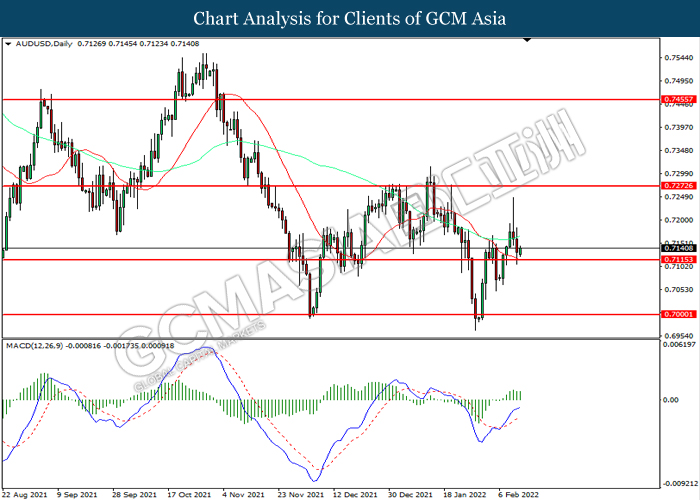
Task: Click the 0.73480 price axis value
Action: (x=679, y=150)
